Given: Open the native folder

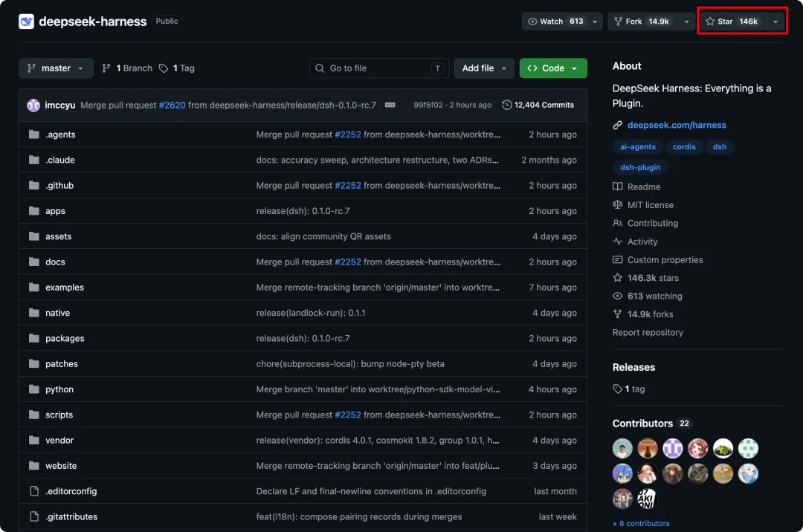Looking at the screenshot, I should click(57, 313).
